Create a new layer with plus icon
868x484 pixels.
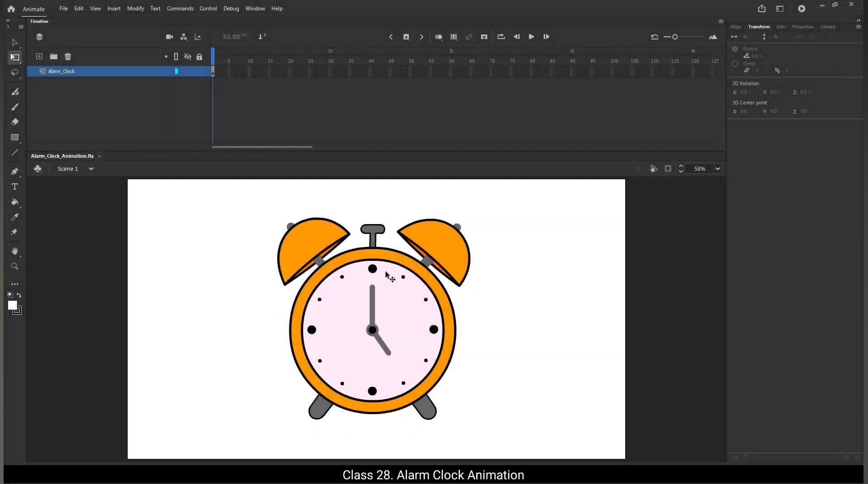click(x=39, y=56)
